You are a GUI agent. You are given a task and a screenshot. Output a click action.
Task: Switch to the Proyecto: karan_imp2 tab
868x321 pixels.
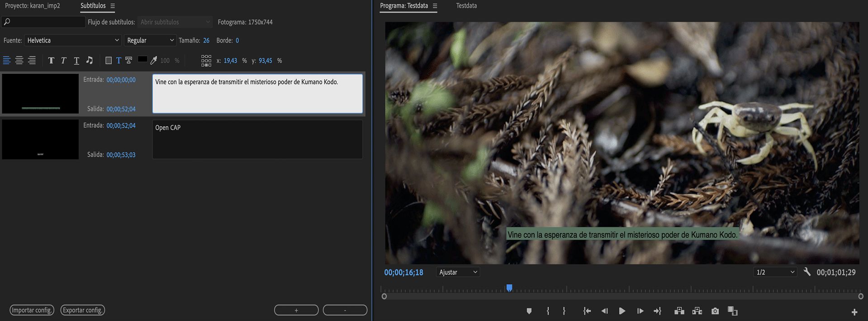[33, 6]
